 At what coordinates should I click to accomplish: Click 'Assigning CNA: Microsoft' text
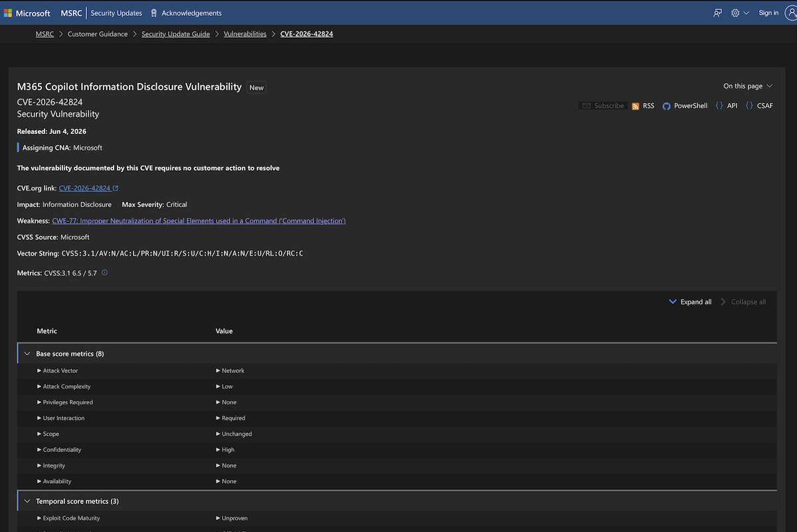pyautogui.click(x=62, y=147)
